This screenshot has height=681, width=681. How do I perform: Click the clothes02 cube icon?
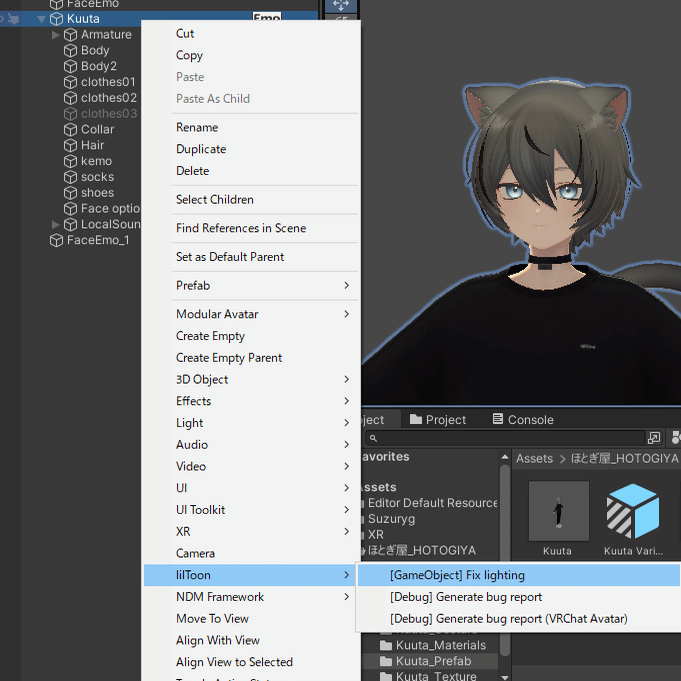click(x=70, y=98)
